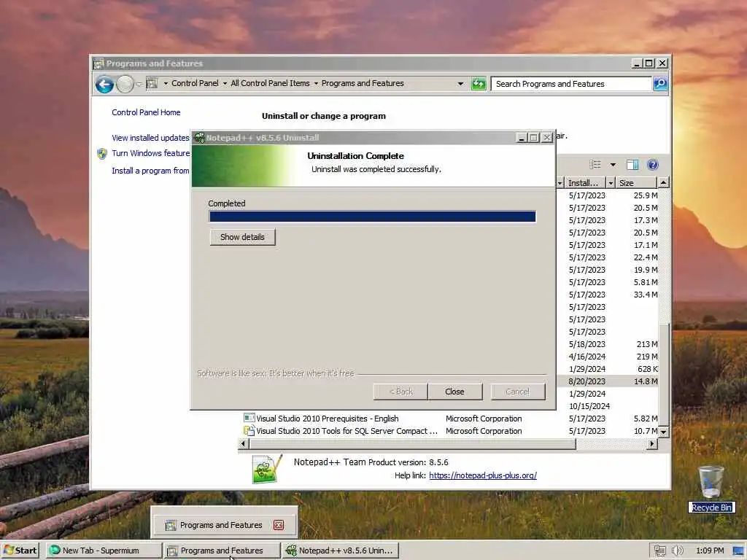The image size is (747, 560).
Task: Click in the Search Programs and Features field
Action: [x=570, y=84]
